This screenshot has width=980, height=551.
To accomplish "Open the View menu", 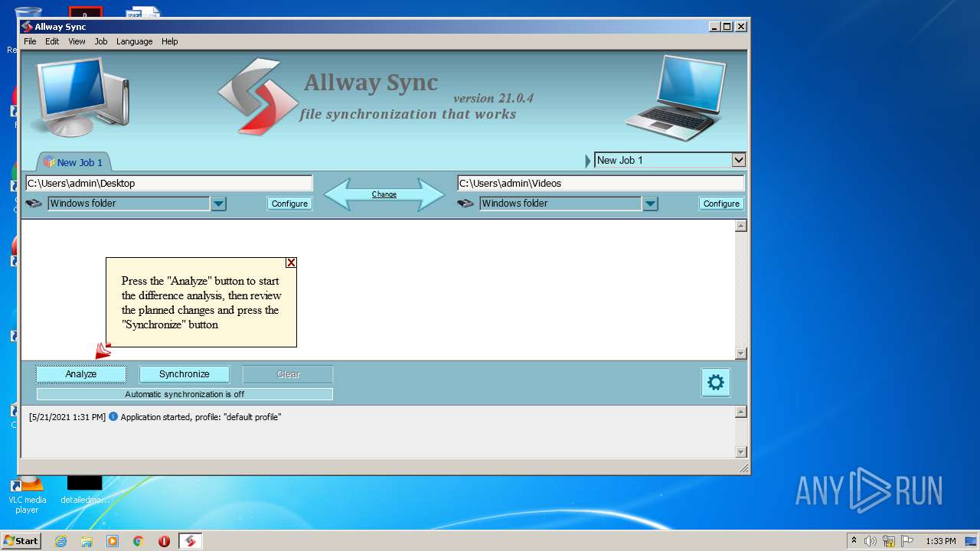I will click(77, 41).
